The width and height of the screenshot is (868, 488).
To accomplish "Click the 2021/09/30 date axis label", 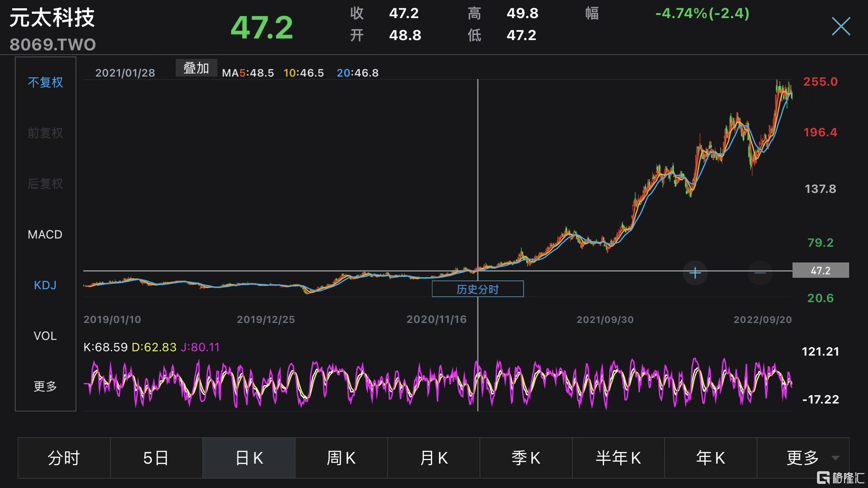I will 605,319.
